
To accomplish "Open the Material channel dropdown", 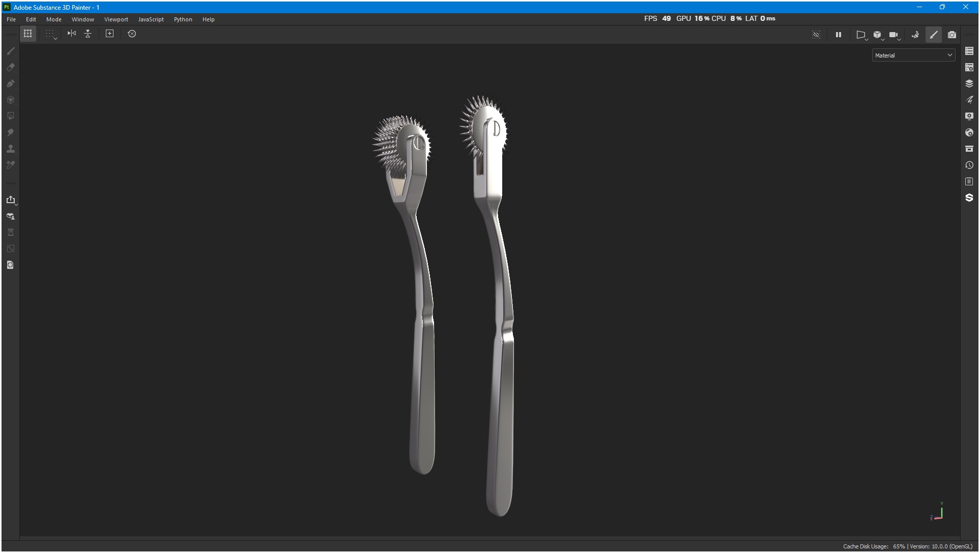I will (x=913, y=55).
